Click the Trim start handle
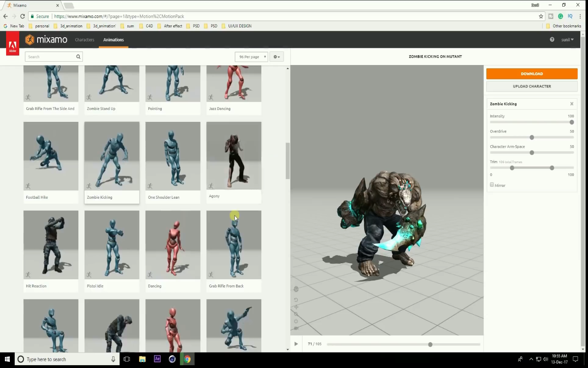The width and height of the screenshot is (588, 368). point(512,168)
